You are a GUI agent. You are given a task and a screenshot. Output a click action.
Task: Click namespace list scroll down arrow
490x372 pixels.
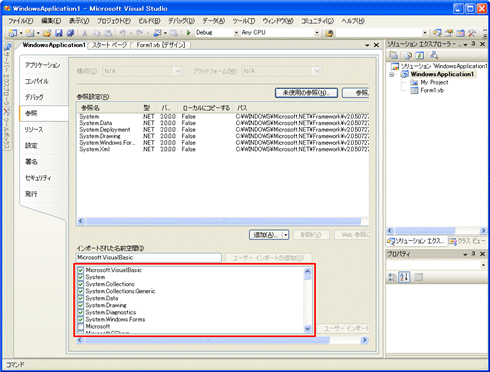pyautogui.click(x=307, y=329)
